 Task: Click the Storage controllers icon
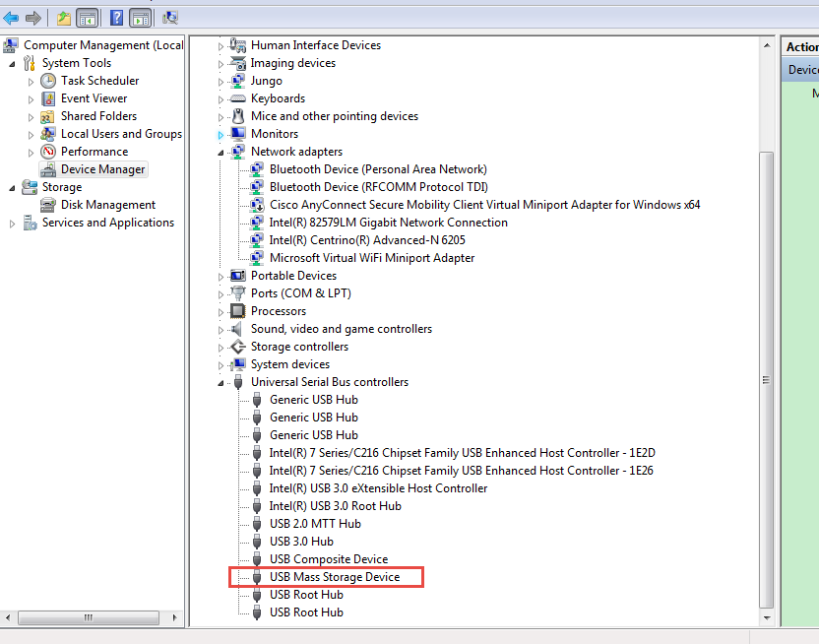(238, 347)
